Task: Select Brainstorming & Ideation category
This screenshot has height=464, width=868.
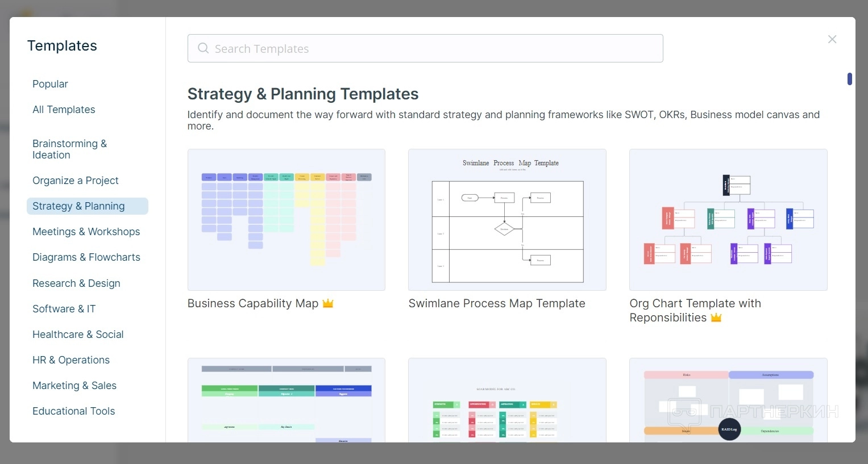Action: click(x=69, y=149)
